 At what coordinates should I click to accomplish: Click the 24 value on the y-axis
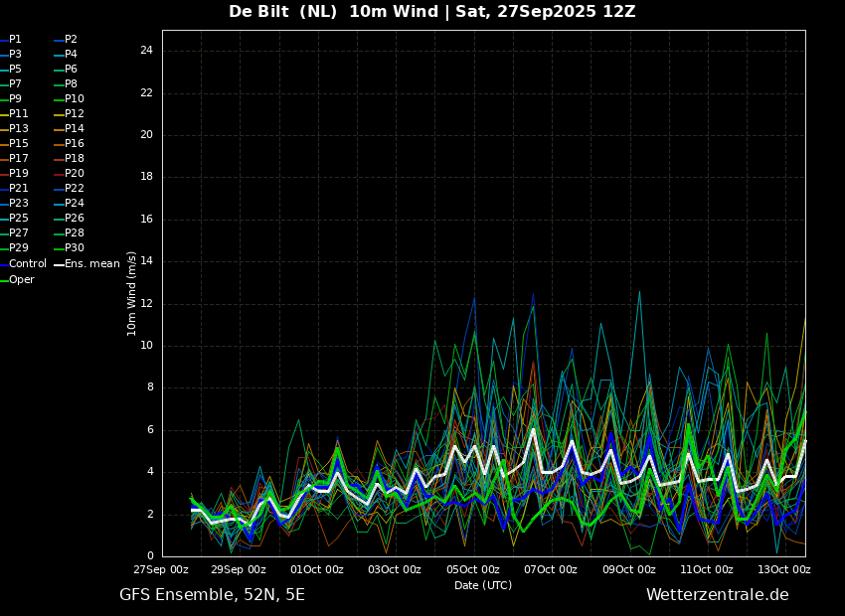[146, 51]
